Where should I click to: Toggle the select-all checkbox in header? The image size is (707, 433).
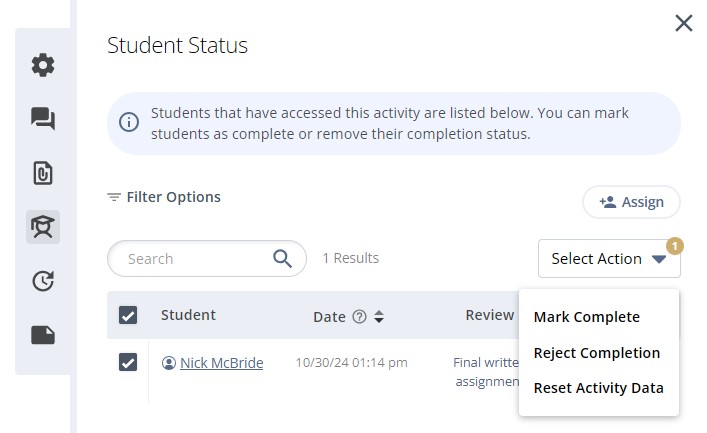coord(128,315)
